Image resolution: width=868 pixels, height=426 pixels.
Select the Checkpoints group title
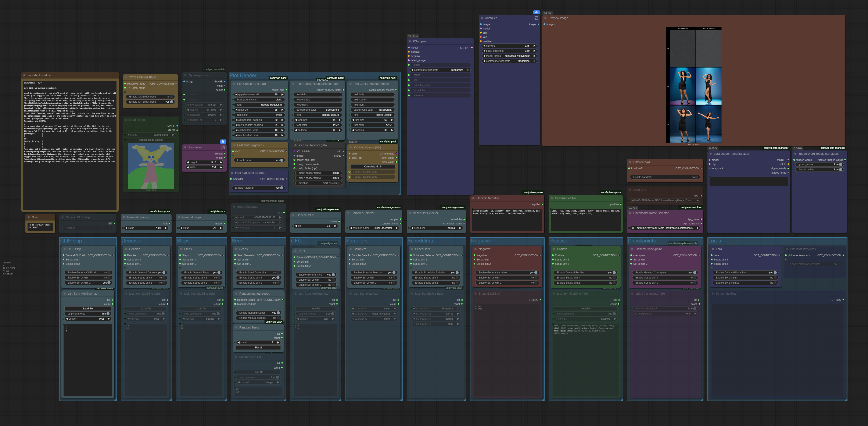pos(642,241)
